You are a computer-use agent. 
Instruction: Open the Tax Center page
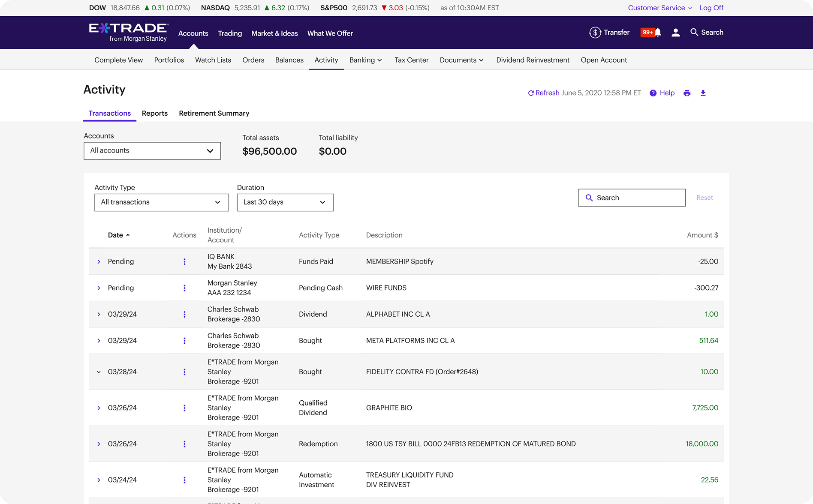(x=412, y=60)
